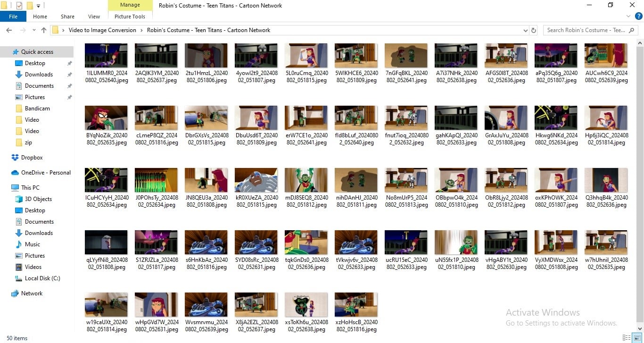The width and height of the screenshot is (644, 343).
Task: Open Dropbox in the navigation pane
Action: pyautogui.click(x=32, y=158)
